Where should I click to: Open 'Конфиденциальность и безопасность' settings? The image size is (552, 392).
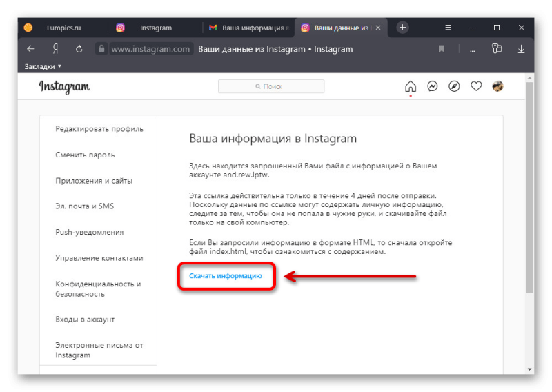click(x=98, y=288)
